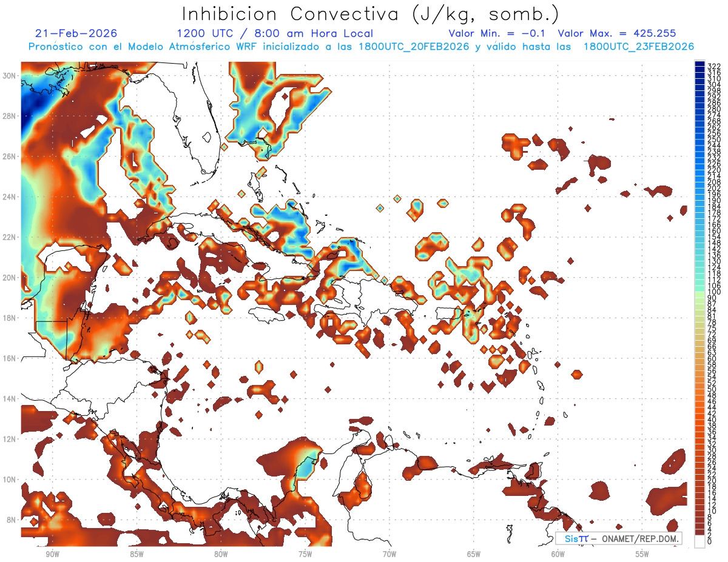Click the '80W' longitude label
Image resolution: width=728 pixels, height=562 pixels.
click(x=221, y=554)
